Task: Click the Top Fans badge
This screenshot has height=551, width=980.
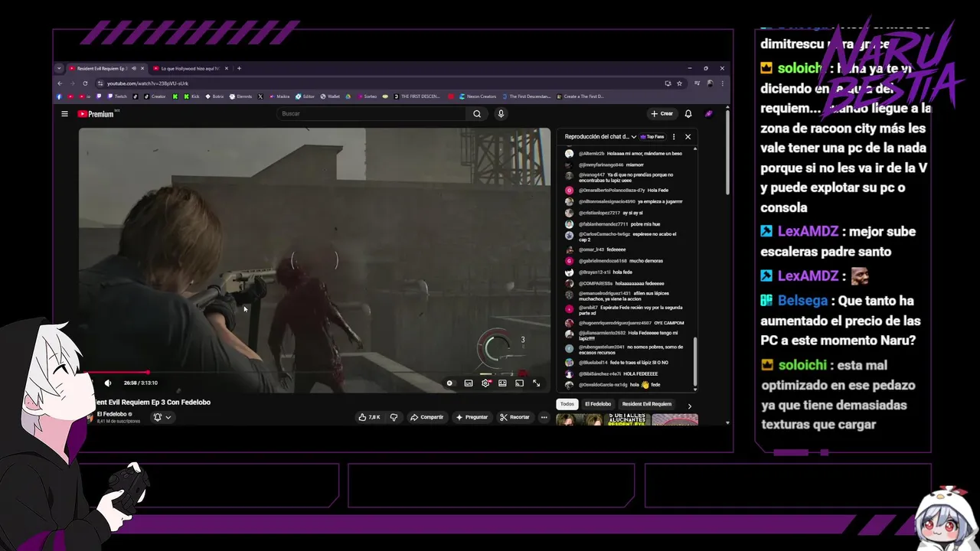Action: [x=652, y=136]
